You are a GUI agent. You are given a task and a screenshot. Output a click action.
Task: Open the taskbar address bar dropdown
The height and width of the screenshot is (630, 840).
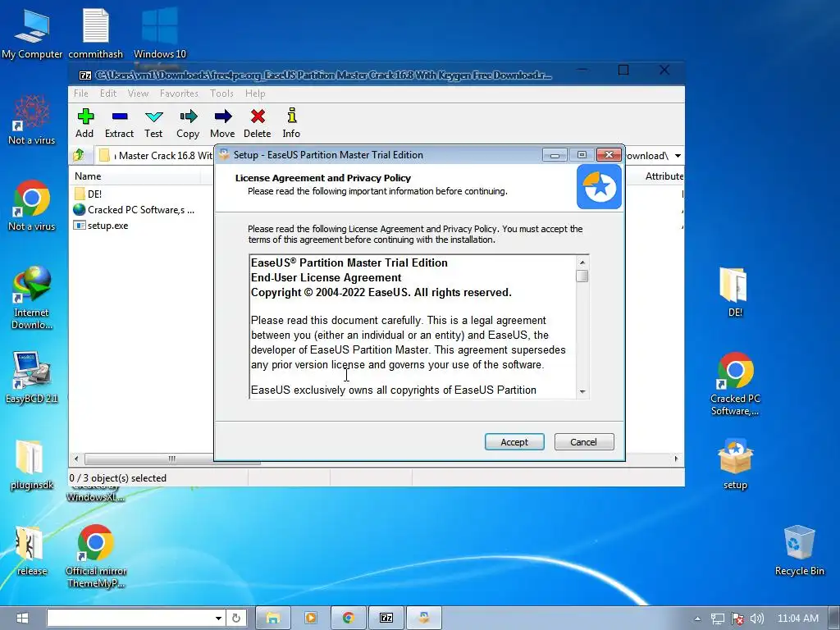[218, 619]
